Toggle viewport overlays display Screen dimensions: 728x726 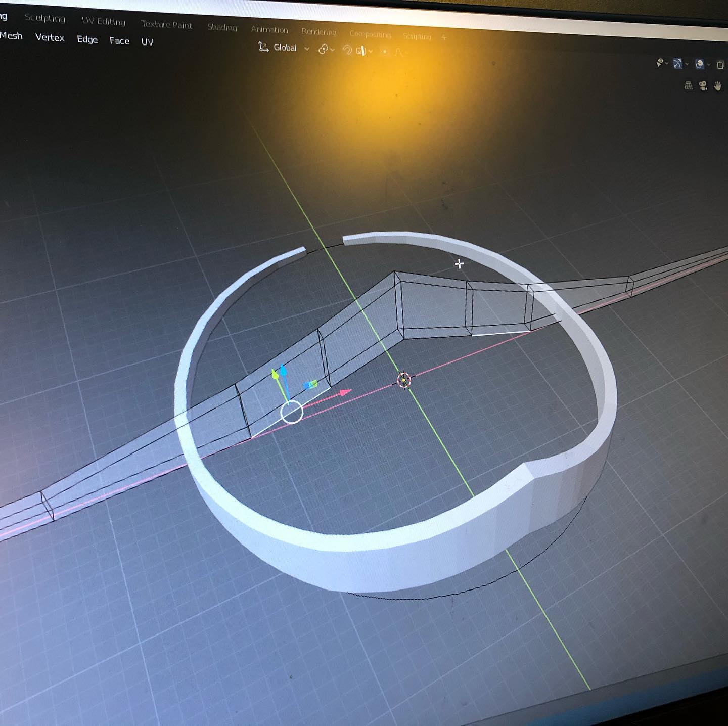700,64
